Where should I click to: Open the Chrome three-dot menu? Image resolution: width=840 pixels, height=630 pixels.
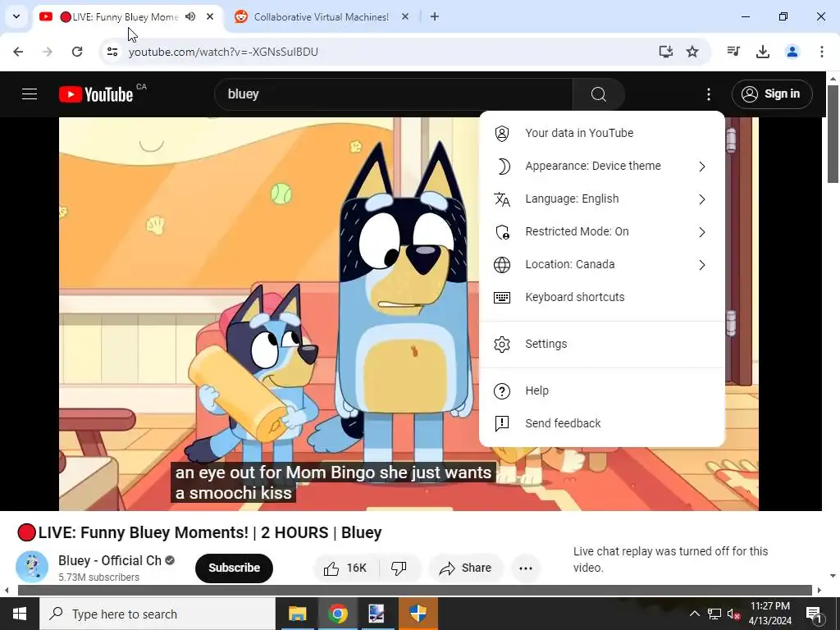[x=821, y=52]
